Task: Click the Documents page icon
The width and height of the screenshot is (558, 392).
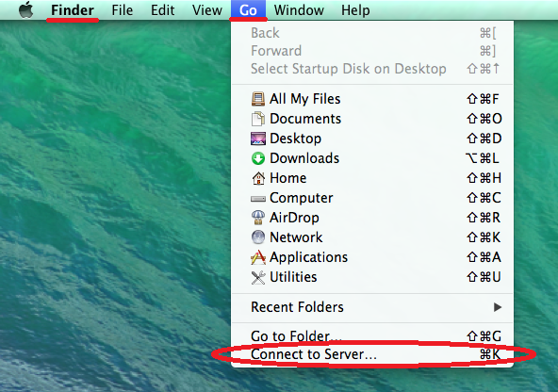Action: coord(258,119)
